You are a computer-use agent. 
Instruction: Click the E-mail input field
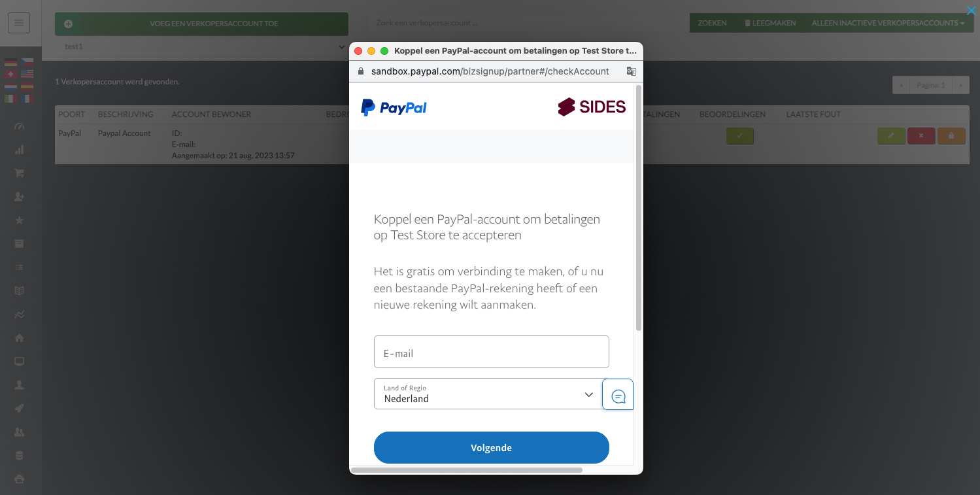[x=492, y=352]
